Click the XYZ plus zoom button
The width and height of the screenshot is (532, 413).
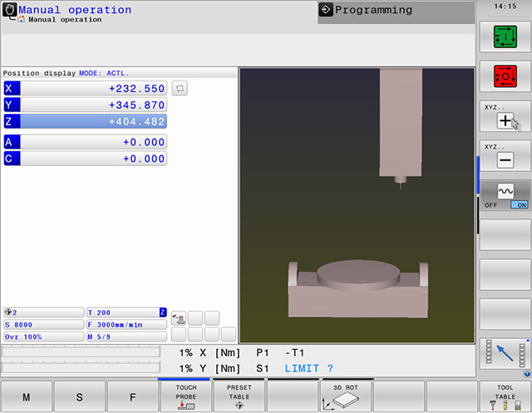click(x=505, y=118)
